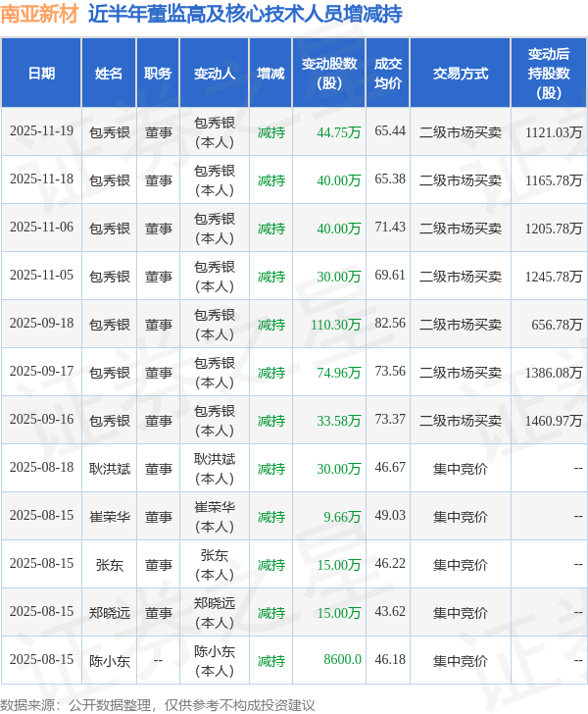The width and height of the screenshot is (588, 714).
Task: Click average price 65.38
Action: [390, 178]
